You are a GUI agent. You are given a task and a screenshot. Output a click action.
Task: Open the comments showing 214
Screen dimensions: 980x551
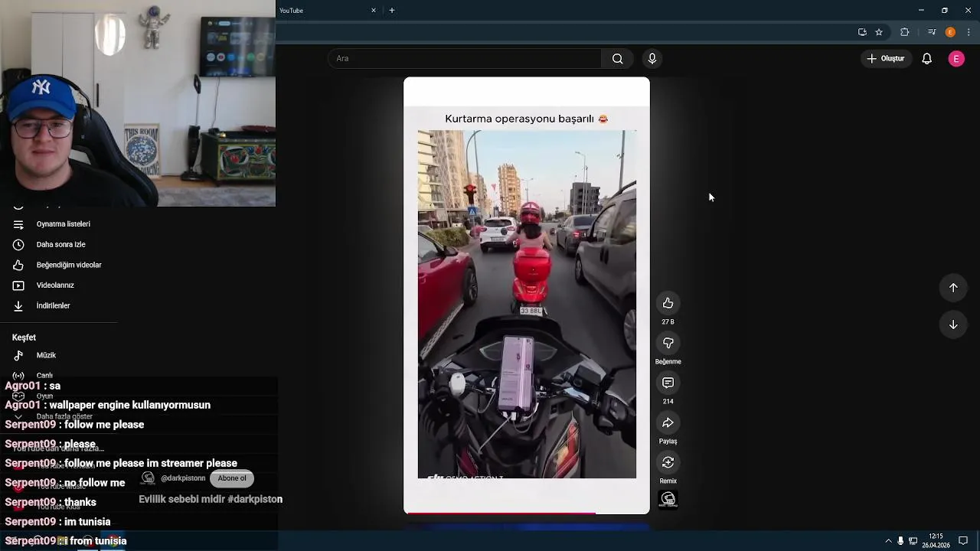pos(668,383)
